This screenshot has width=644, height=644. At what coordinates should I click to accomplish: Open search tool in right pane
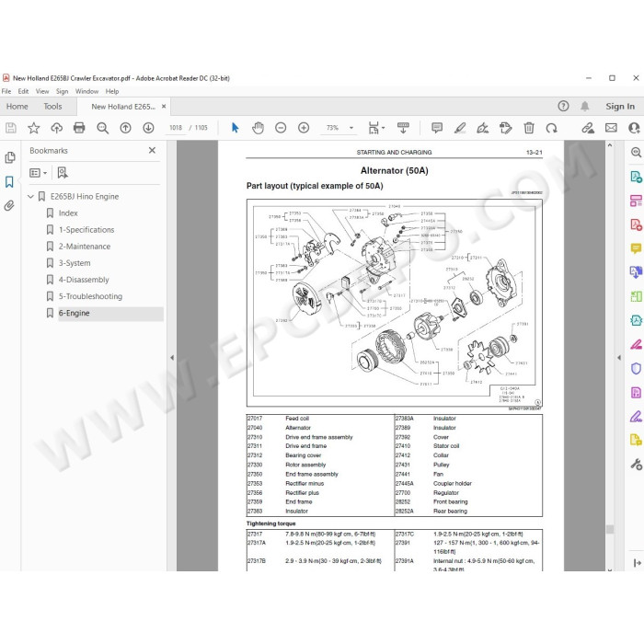tap(636, 153)
